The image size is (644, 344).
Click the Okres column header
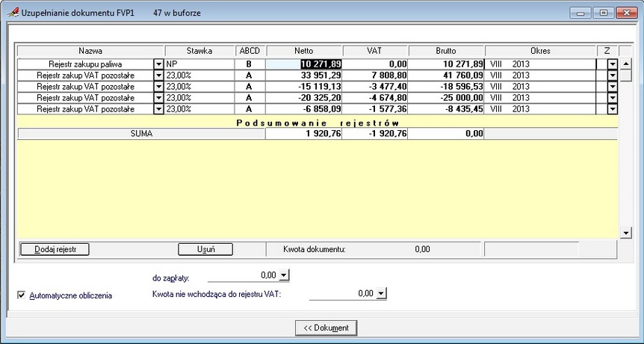point(540,51)
